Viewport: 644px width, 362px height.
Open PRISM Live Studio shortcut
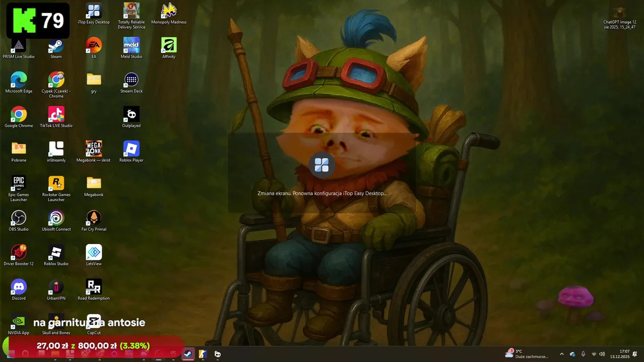19,48
